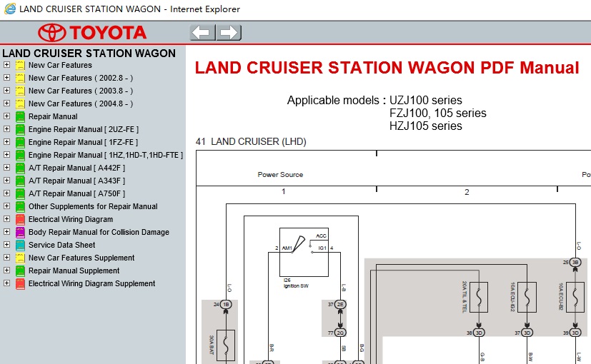The height and width of the screenshot is (364, 591).
Task: Expand Engine Repair Manual [1HZ,1HD-T,1HD-FTE] node
Action: (6, 155)
